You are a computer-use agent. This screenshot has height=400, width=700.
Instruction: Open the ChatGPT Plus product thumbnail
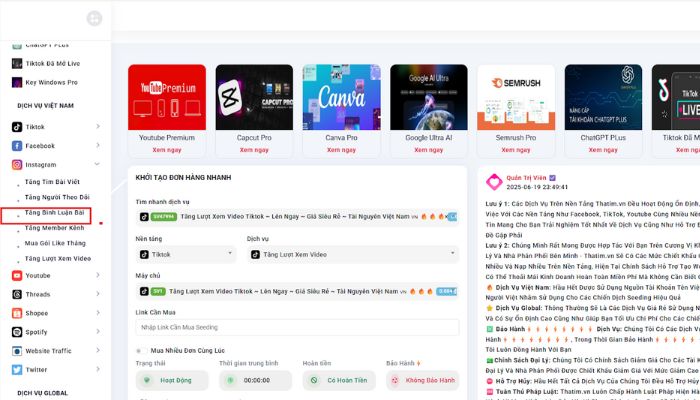[604, 97]
